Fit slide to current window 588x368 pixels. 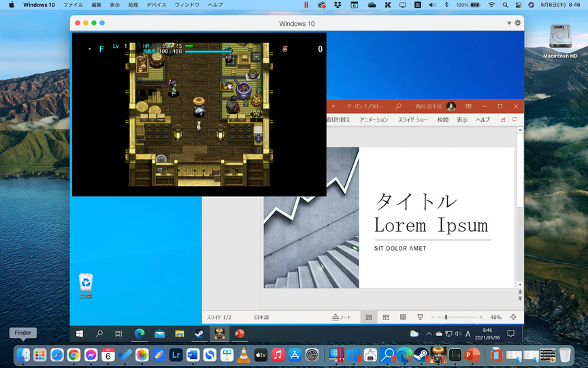(513, 318)
